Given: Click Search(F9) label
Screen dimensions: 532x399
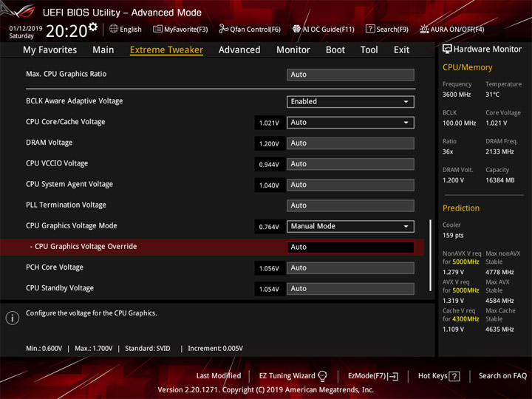Looking at the screenshot, I should point(392,30).
